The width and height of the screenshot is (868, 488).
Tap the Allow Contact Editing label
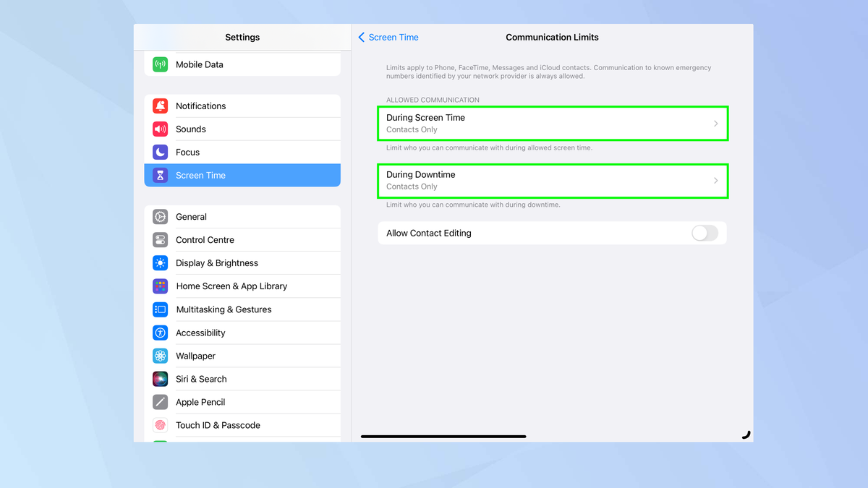(x=429, y=233)
